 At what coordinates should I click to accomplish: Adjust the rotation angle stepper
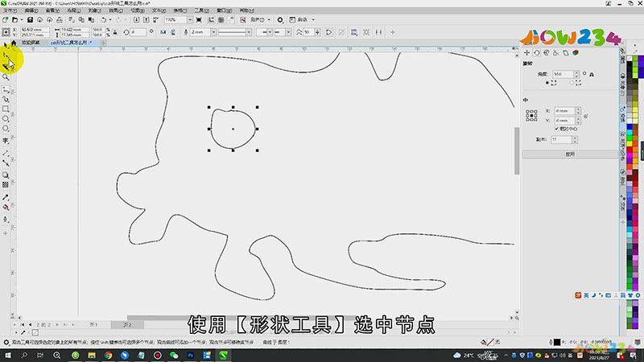[576, 74]
